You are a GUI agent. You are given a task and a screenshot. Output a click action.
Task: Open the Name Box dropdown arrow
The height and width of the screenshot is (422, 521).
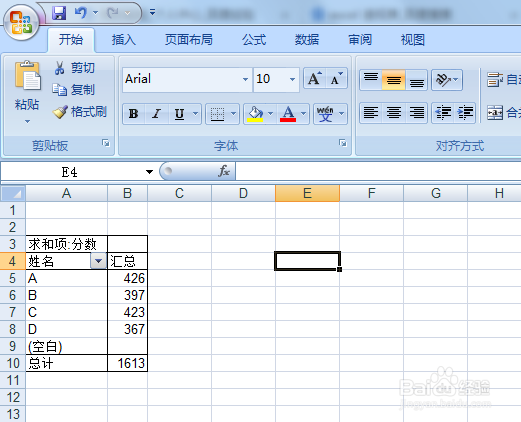[149, 172]
